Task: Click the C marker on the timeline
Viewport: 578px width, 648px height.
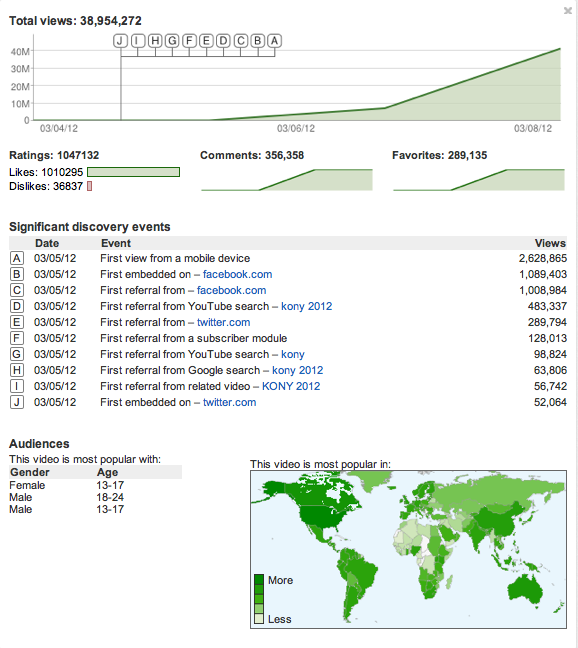Action: [240, 41]
